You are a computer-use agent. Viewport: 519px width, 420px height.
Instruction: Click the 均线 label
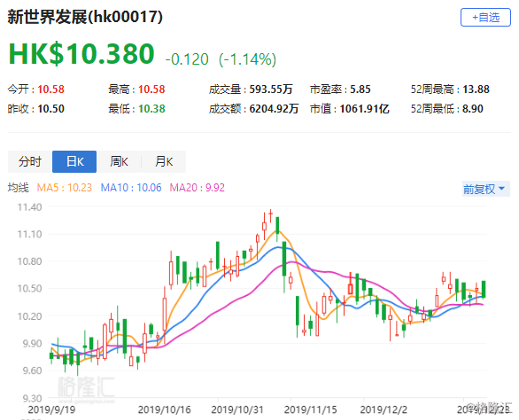click(19, 188)
